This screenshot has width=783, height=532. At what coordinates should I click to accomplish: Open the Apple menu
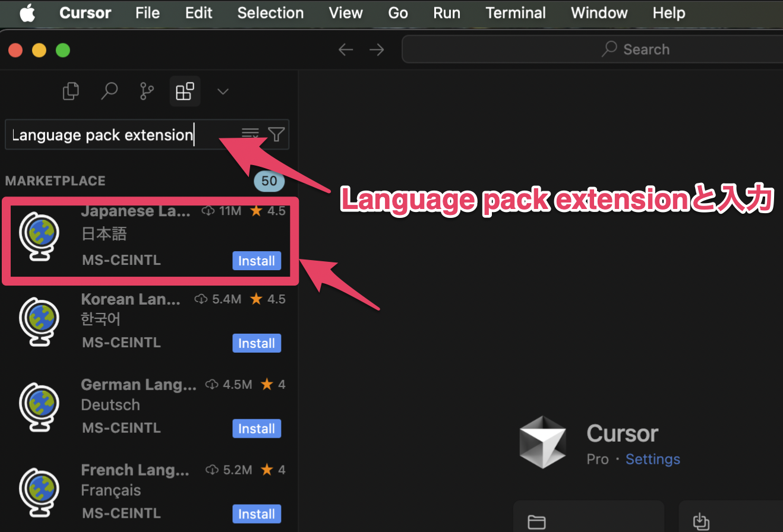[x=27, y=13]
